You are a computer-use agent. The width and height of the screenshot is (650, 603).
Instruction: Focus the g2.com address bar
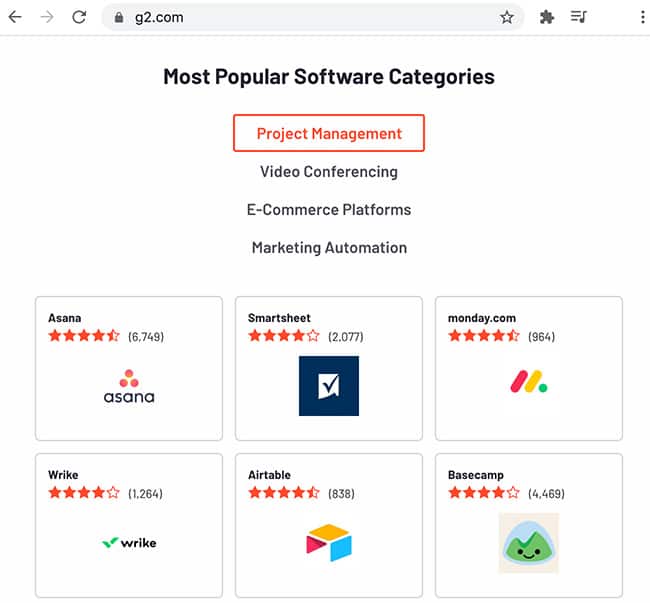click(x=313, y=17)
